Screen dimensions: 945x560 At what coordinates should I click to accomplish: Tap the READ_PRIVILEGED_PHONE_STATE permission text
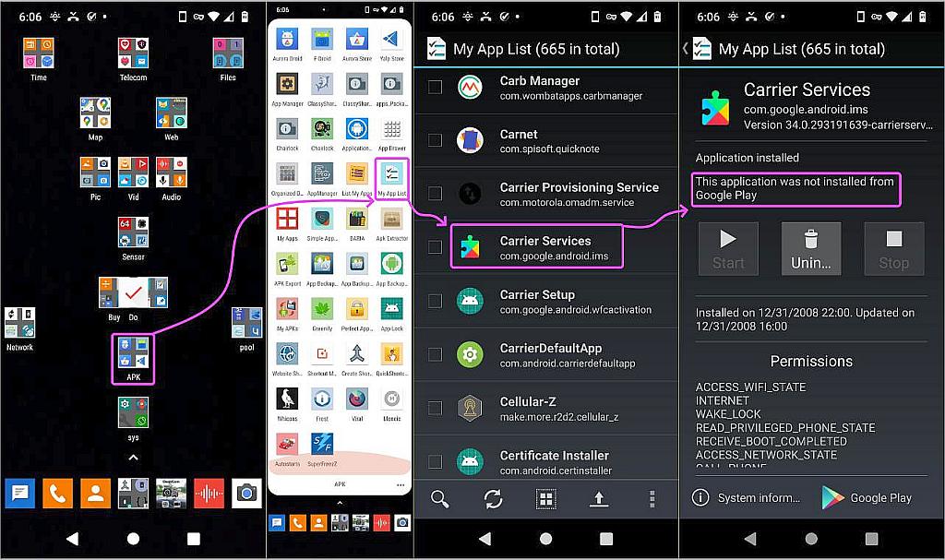pos(785,427)
